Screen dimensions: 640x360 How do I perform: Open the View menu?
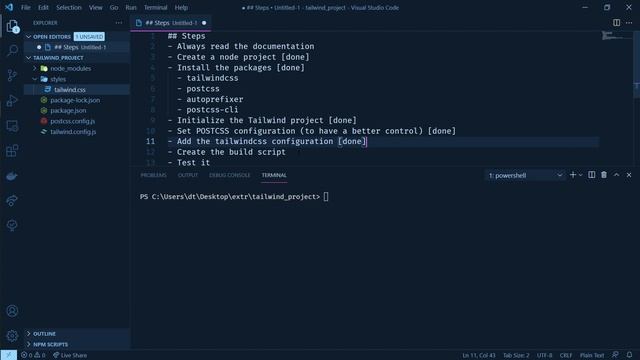96,7
